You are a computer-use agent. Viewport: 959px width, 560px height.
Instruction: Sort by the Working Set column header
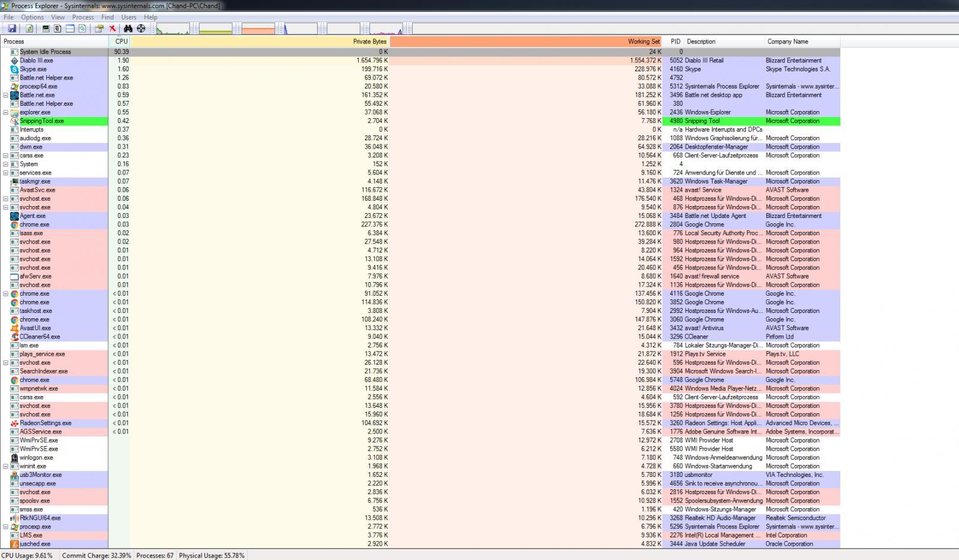(526, 42)
